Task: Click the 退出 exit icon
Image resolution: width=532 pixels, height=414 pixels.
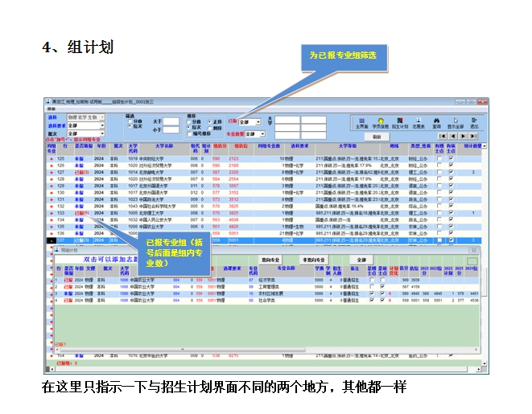Action: (x=474, y=123)
